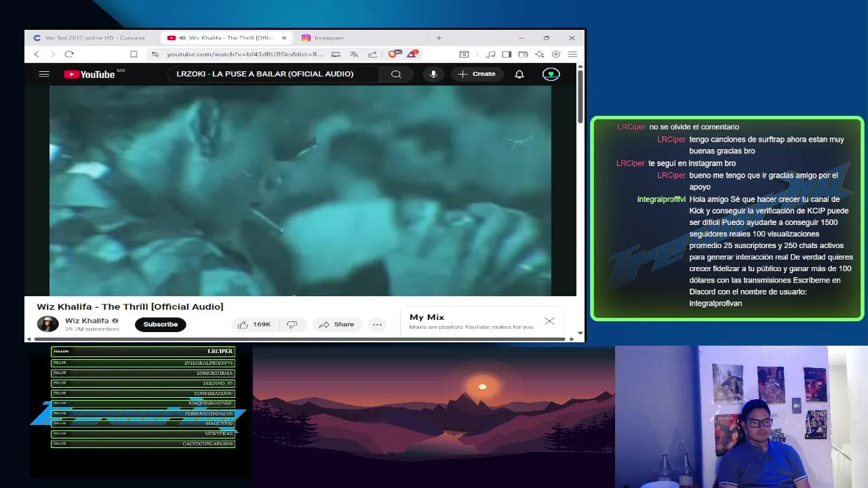Click integralprofffvi username in chat

pos(661,199)
